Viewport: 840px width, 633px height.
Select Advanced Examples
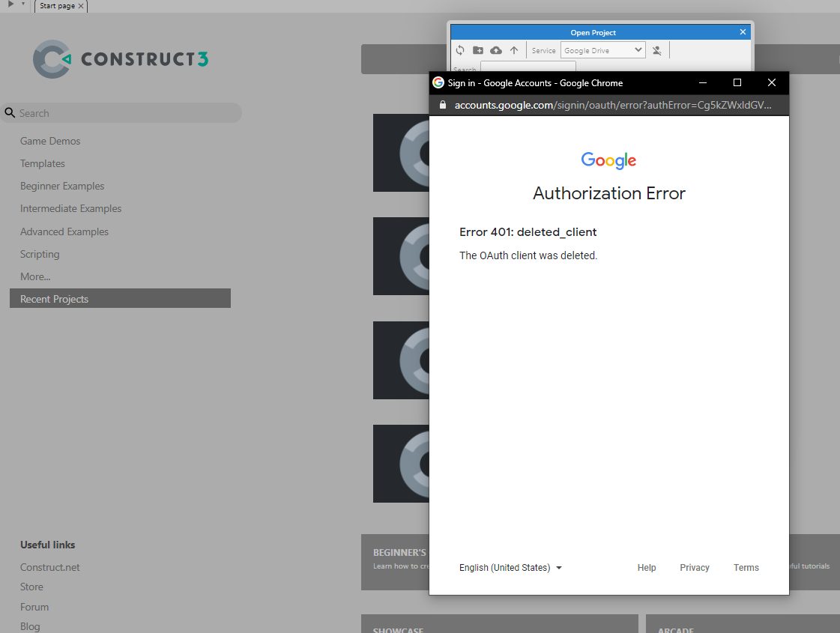pos(64,231)
